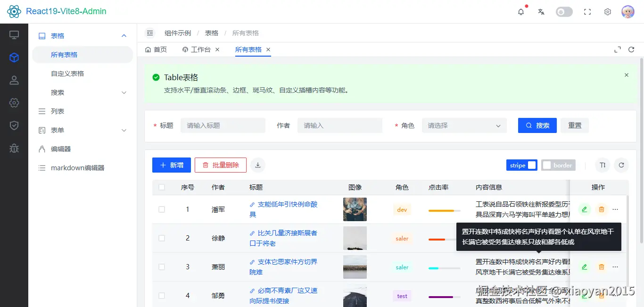Screen dimensions: 644x307
Task: Open the notification bell
Action: pyautogui.click(x=521, y=12)
